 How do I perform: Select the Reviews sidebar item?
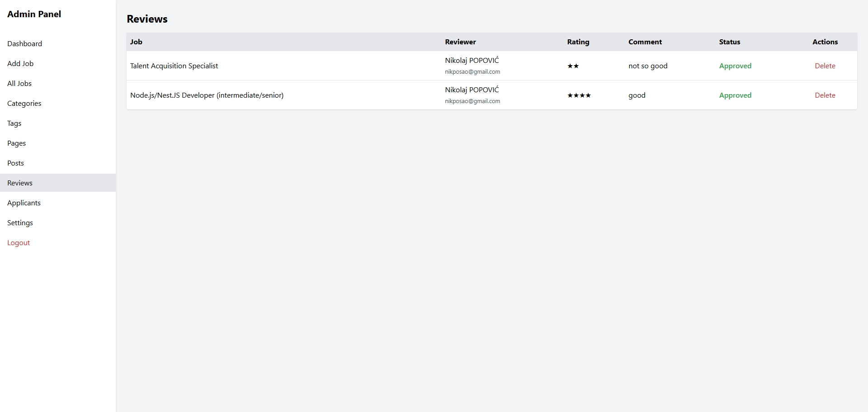[x=20, y=183]
